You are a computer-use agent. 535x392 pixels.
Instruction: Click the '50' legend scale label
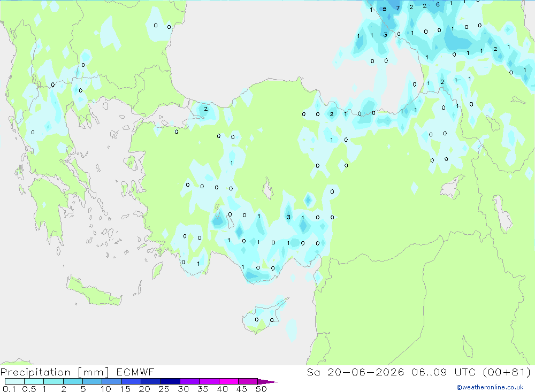262,389
